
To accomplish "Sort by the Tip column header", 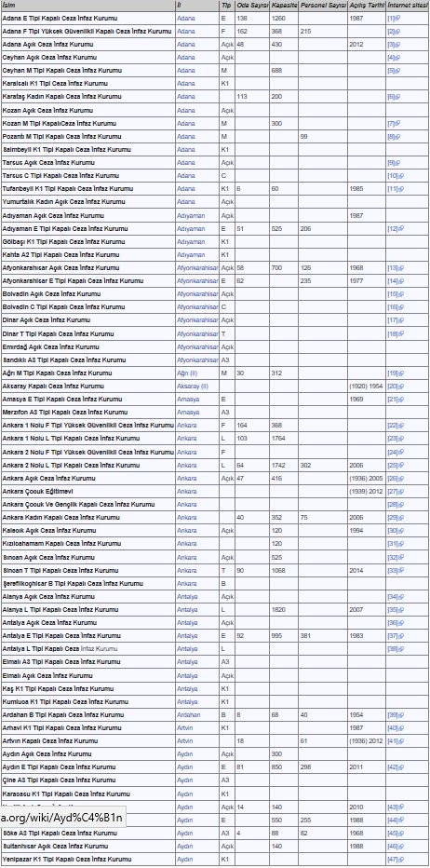I will 226,5.
